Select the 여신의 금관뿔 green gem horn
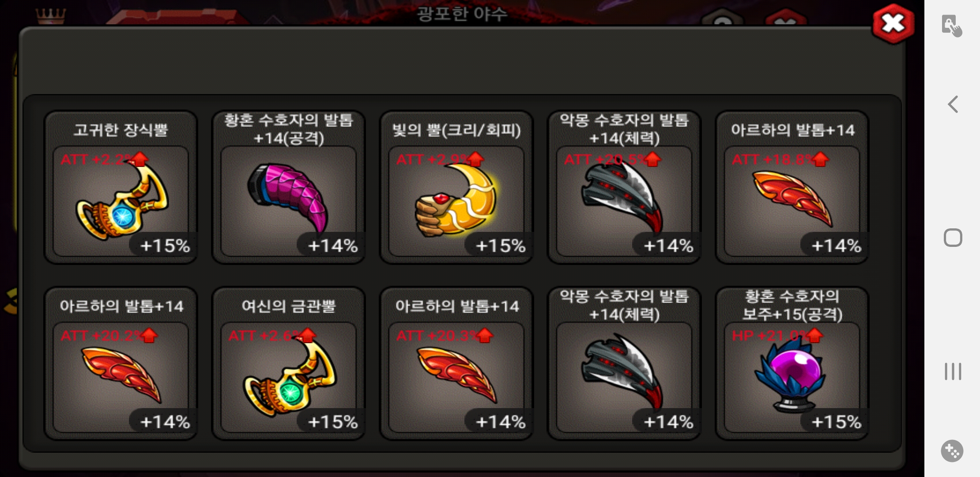Screen dimensions: 980x477 288,363
